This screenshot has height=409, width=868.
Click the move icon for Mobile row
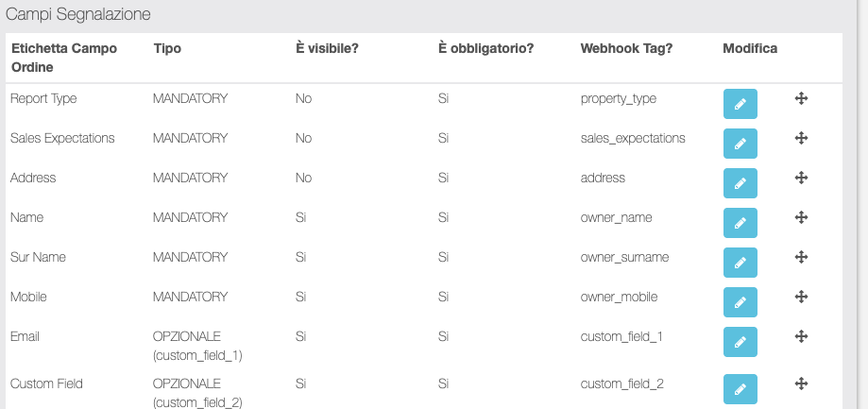pos(800,297)
